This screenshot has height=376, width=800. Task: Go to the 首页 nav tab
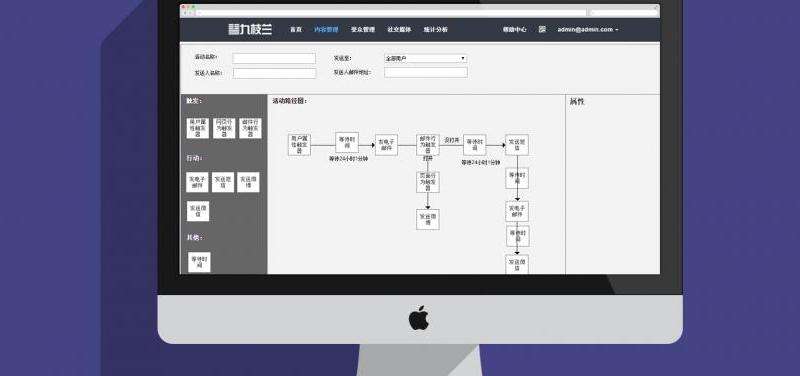point(296,30)
